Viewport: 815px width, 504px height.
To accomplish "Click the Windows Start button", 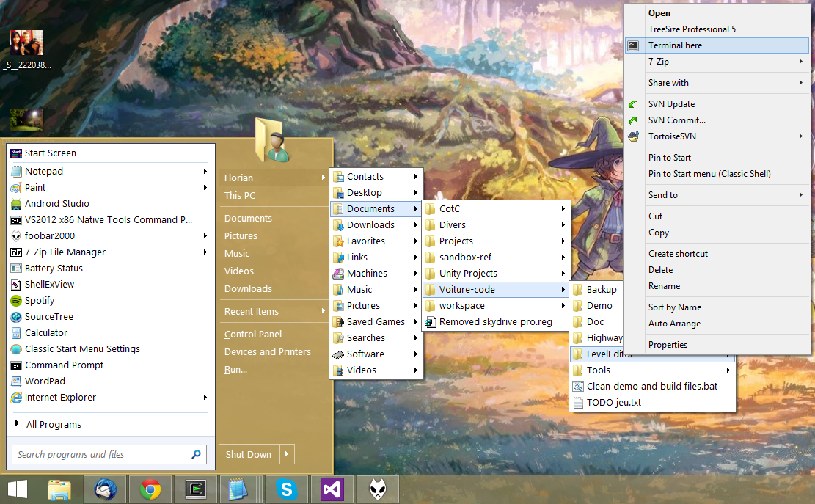I will [18, 489].
